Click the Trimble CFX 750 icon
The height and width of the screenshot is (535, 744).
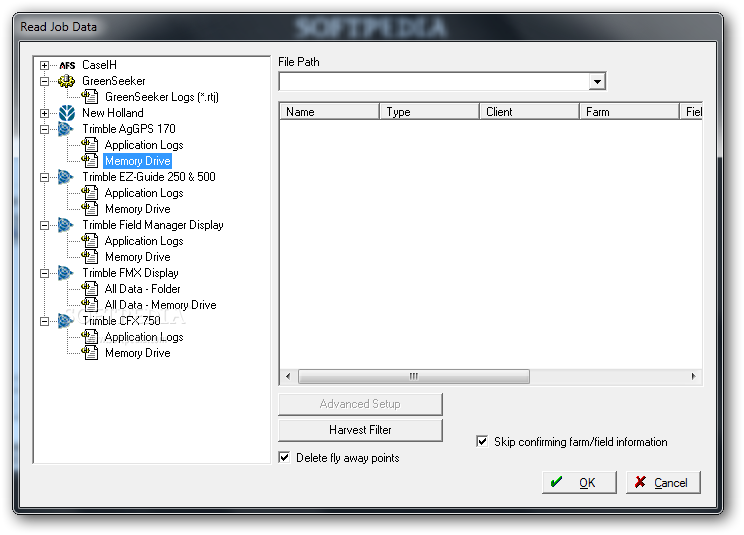coord(65,321)
